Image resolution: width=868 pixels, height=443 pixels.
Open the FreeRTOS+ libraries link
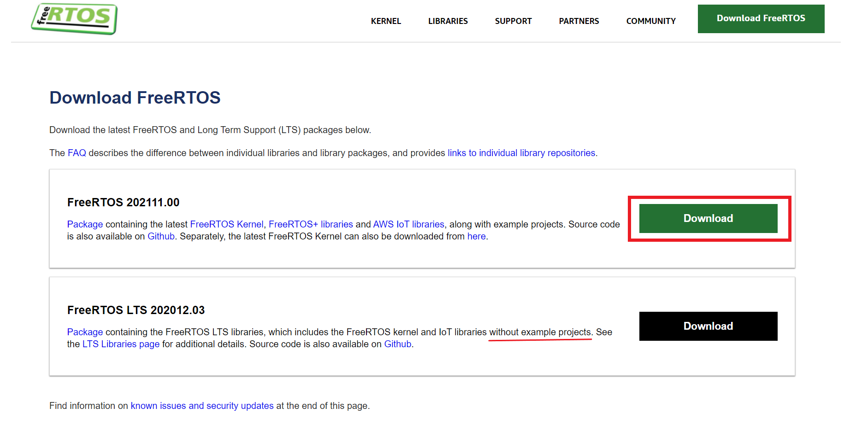[x=311, y=224]
